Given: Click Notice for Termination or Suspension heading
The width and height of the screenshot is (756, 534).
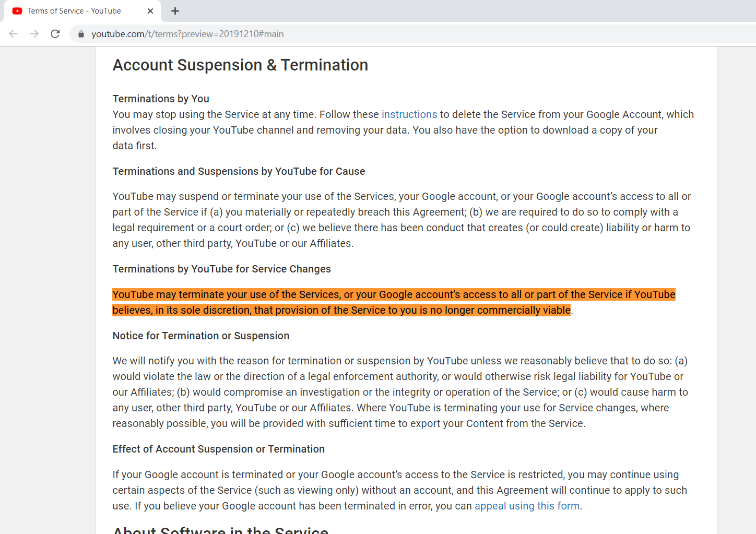Looking at the screenshot, I should click(201, 336).
